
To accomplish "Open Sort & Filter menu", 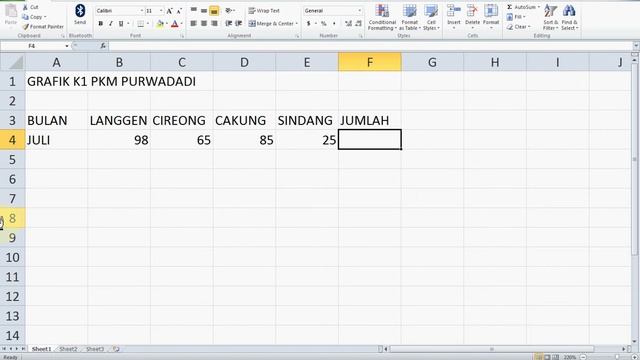I will tap(550, 17).
